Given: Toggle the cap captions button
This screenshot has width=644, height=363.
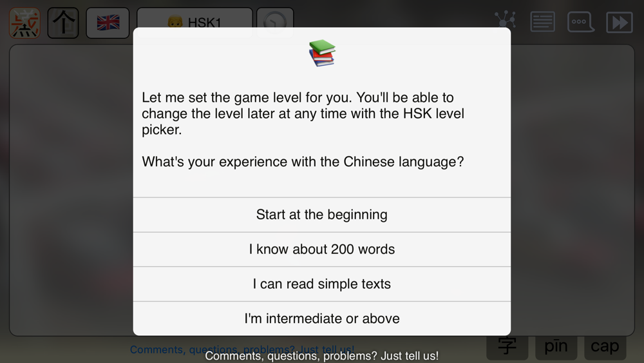Looking at the screenshot, I should 605,347.
